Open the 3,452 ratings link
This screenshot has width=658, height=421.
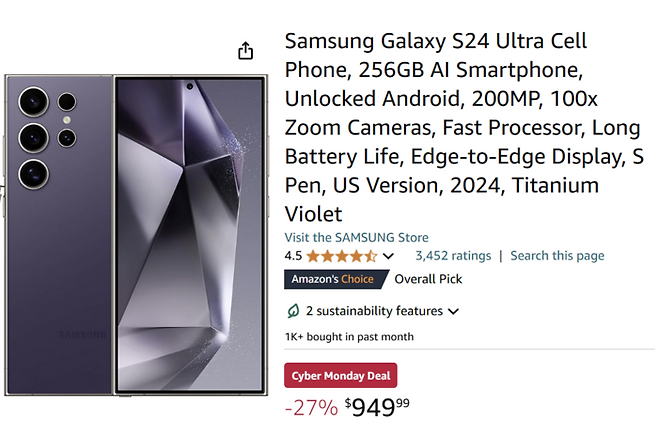(x=451, y=255)
